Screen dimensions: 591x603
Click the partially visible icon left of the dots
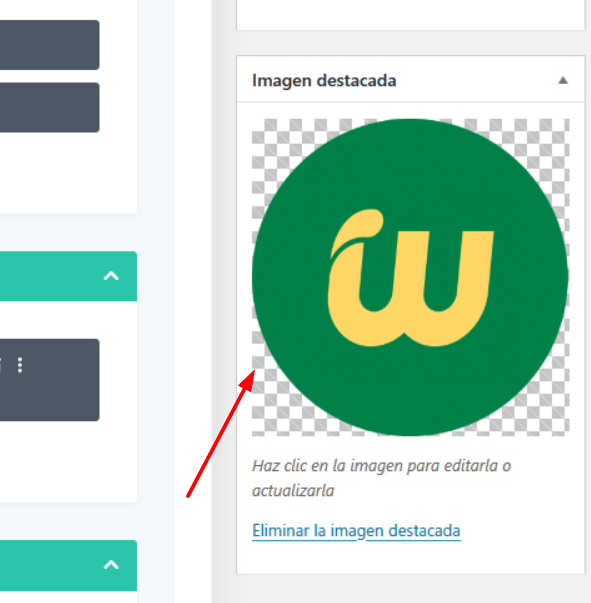(1, 365)
